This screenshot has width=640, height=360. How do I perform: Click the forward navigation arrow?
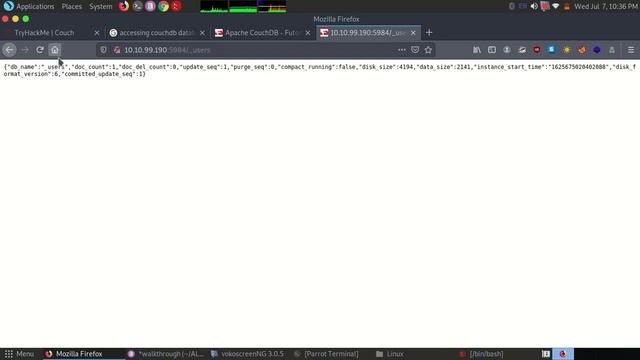click(x=25, y=50)
